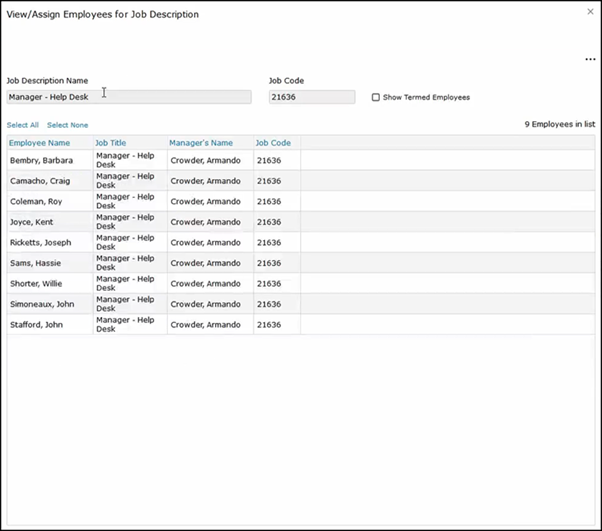Click the Job Description Name field
Viewport: 602px width, 531px height.
click(x=128, y=97)
